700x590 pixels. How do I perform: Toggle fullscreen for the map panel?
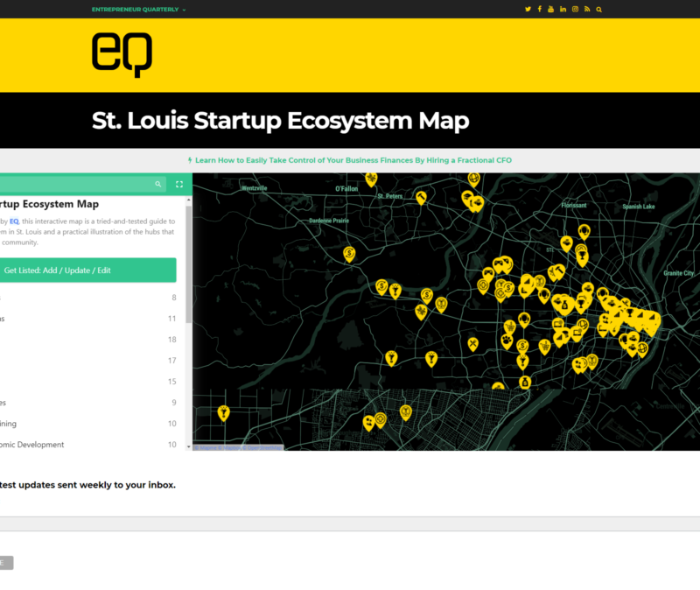pyautogui.click(x=179, y=184)
